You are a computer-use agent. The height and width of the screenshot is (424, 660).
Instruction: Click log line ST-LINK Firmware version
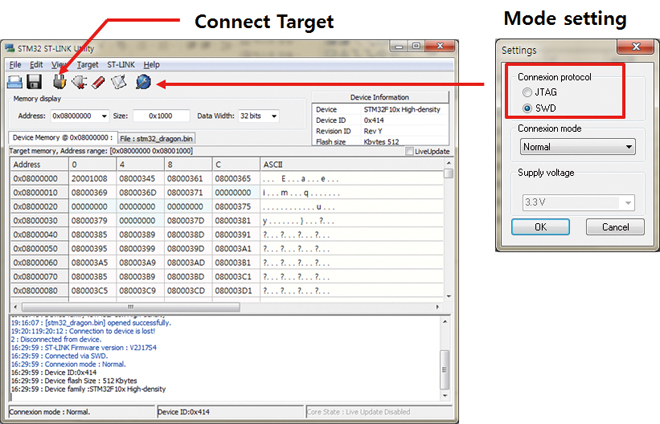tap(84, 347)
